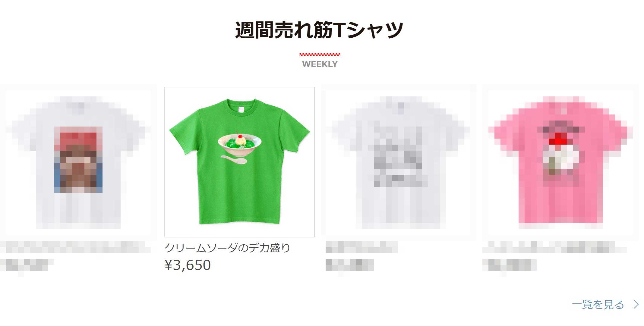The image size is (644, 326).
Task: Click the blurred title under the pink shirt
Action: 555,247
